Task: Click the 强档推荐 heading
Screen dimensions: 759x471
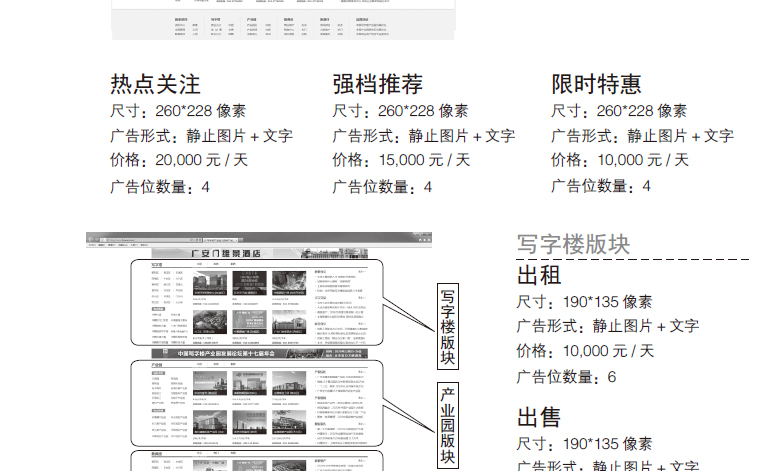Action: point(377,84)
